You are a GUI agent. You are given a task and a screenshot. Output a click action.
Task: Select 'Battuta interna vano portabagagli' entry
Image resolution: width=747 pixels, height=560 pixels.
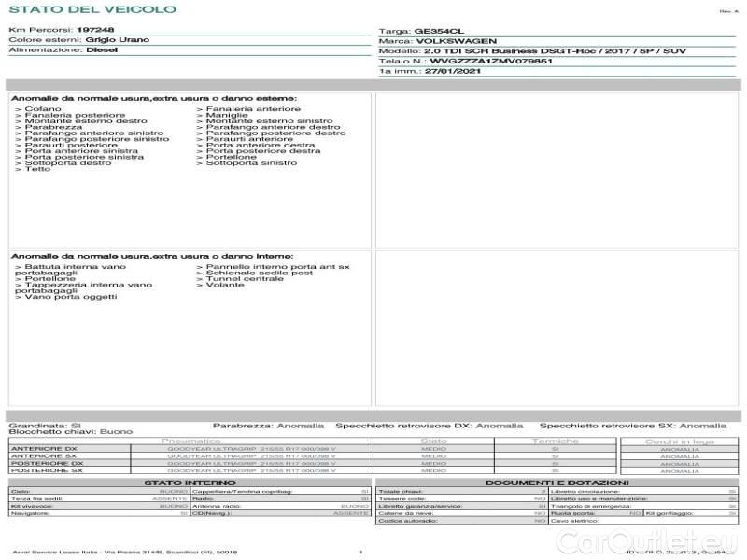point(71,270)
